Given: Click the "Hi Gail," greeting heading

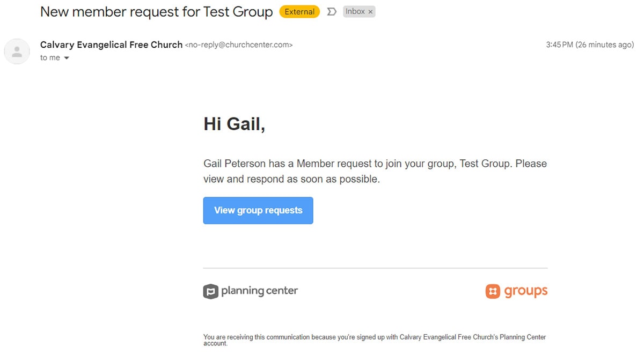Looking at the screenshot, I should point(234,124).
